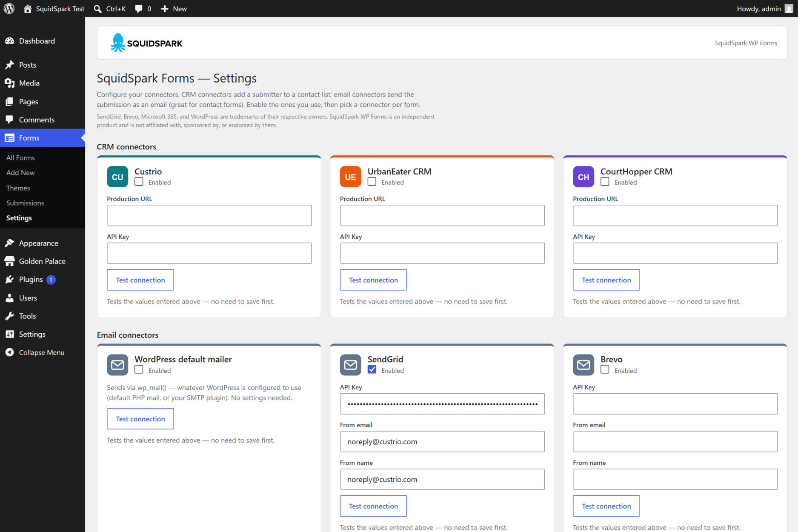Click the Posts pushpin icon
Viewport: 798px width, 532px height.
click(9, 65)
